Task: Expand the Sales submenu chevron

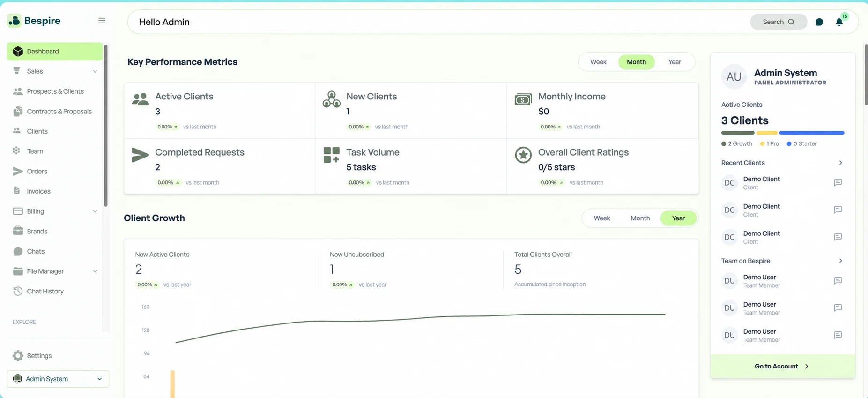Action: click(95, 71)
